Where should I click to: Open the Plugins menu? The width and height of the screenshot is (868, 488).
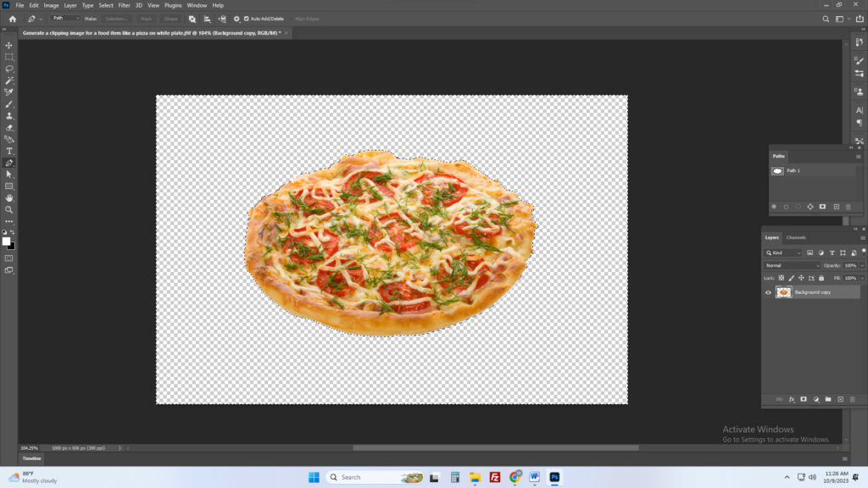point(173,6)
